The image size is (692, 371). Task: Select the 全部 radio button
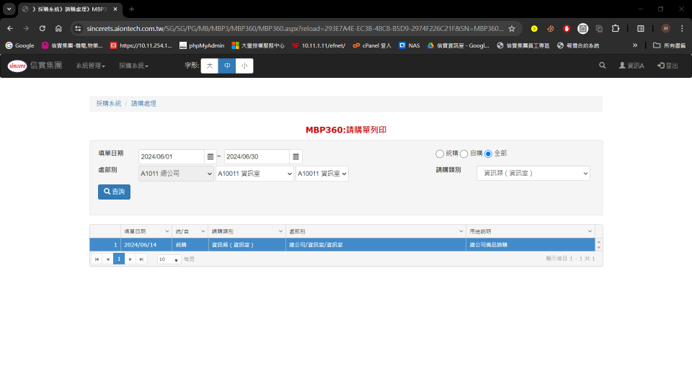pos(488,154)
